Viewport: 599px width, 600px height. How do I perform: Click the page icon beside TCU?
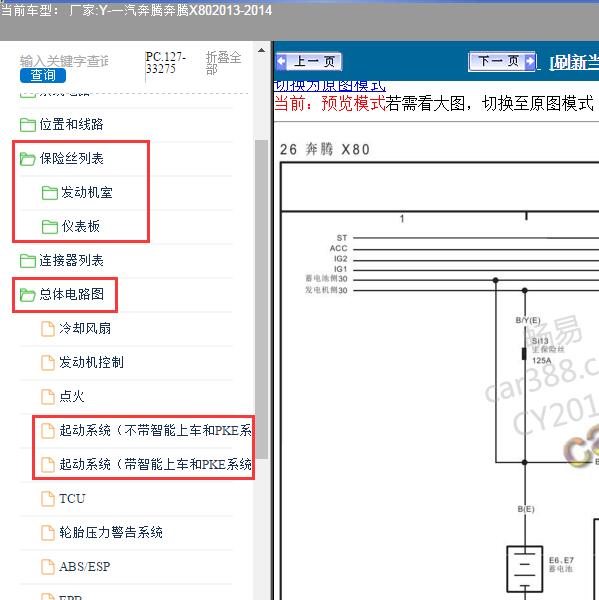pyautogui.click(x=48, y=499)
